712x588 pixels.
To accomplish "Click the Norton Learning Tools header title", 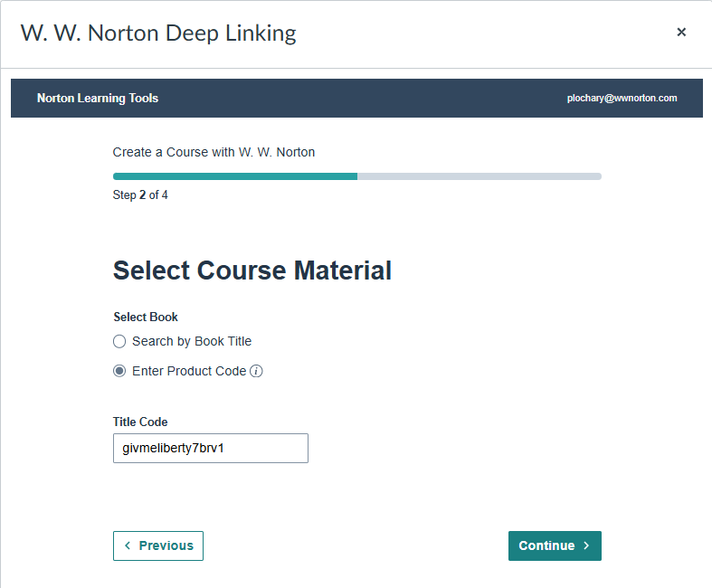I will (x=98, y=98).
